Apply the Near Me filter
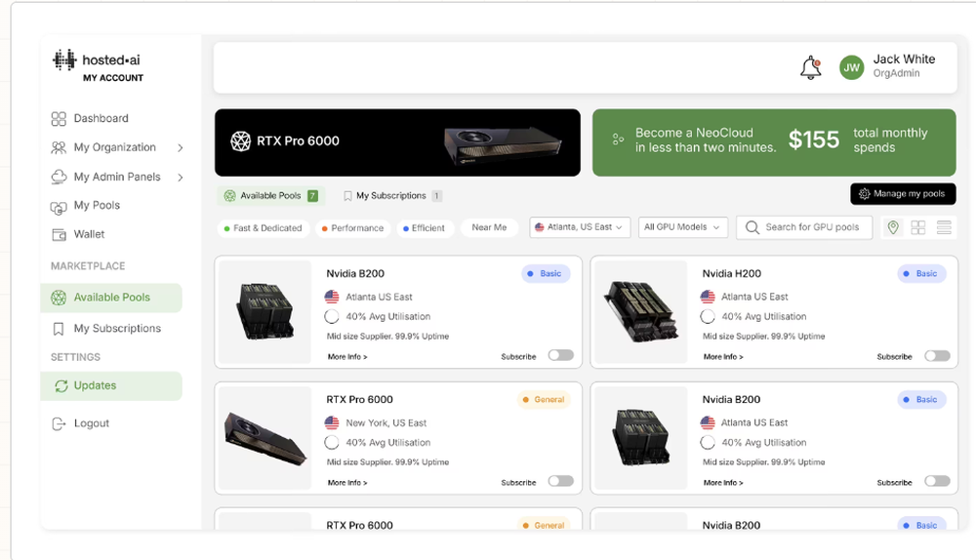This screenshot has height=560, width=976. [x=489, y=227]
